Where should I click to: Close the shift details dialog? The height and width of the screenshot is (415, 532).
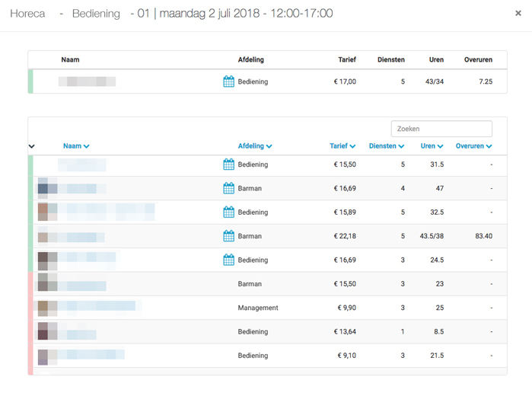pos(518,14)
